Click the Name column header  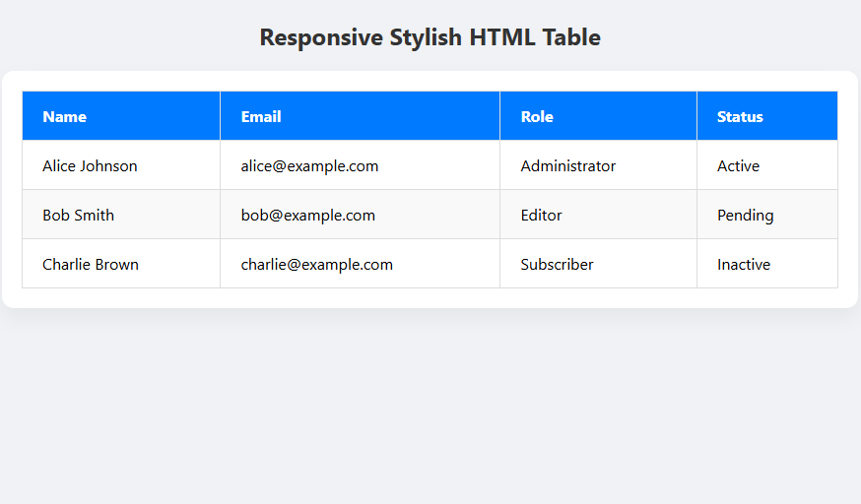point(65,116)
